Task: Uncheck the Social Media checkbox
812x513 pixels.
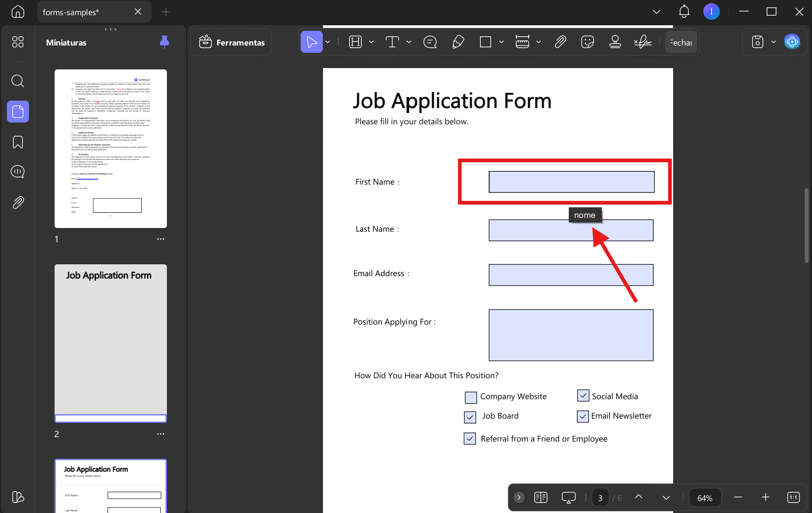Action: [x=583, y=395]
